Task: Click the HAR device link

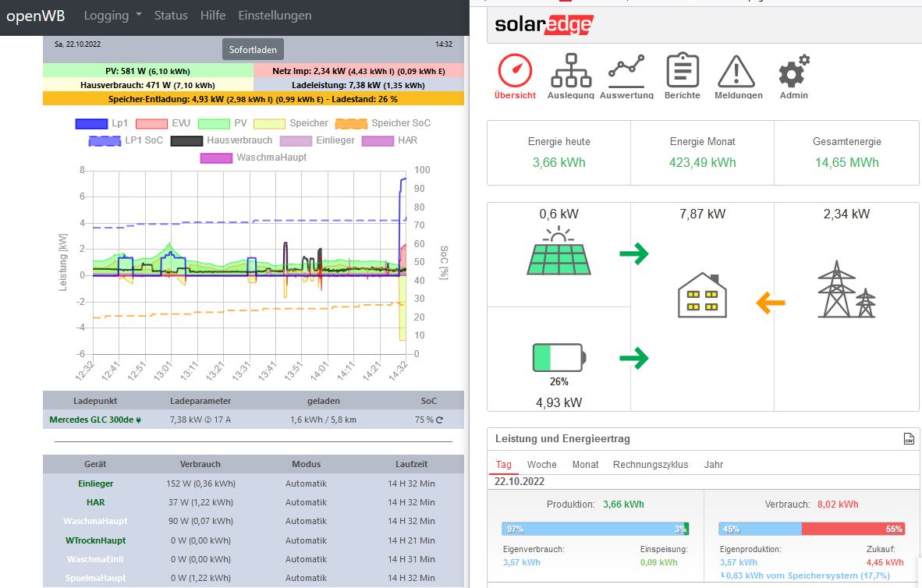Action: point(95,502)
